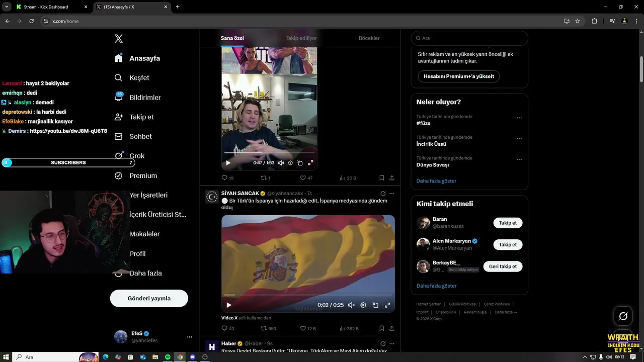Follow Baran with Takip et button
Screen dimensions: 644x362
[508, 223]
